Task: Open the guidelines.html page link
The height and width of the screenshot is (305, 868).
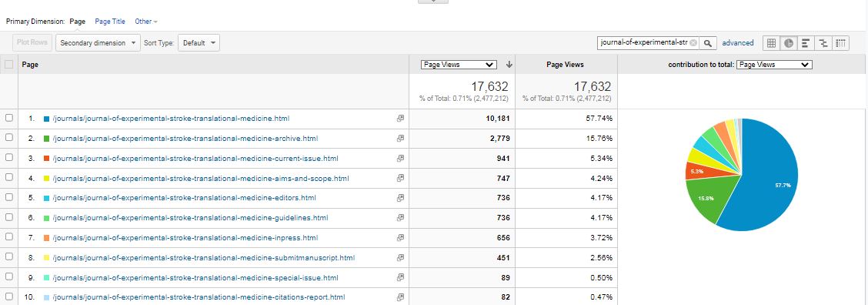Action: point(190,217)
